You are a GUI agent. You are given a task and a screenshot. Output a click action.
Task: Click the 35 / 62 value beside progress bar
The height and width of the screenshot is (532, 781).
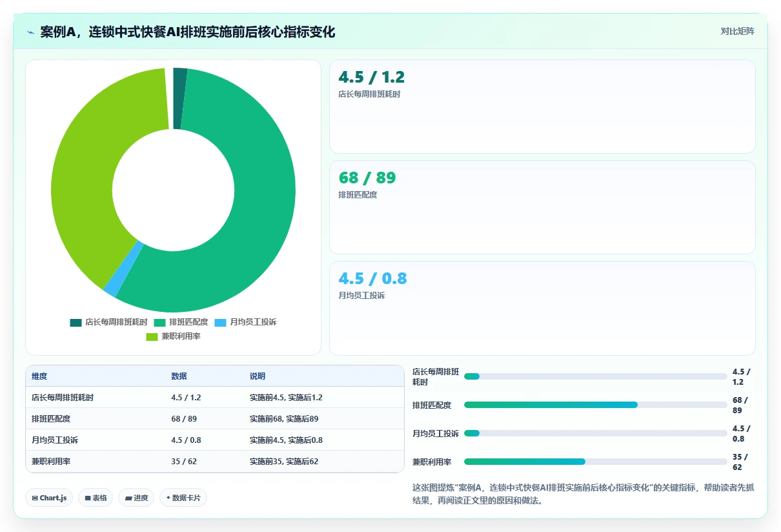pos(740,462)
